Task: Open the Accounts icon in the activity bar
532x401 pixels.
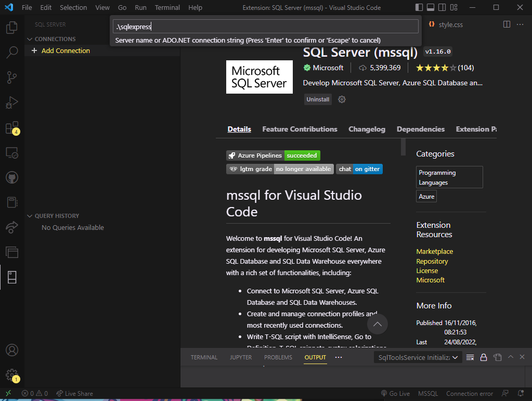Action: pyautogui.click(x=12, y=350)
